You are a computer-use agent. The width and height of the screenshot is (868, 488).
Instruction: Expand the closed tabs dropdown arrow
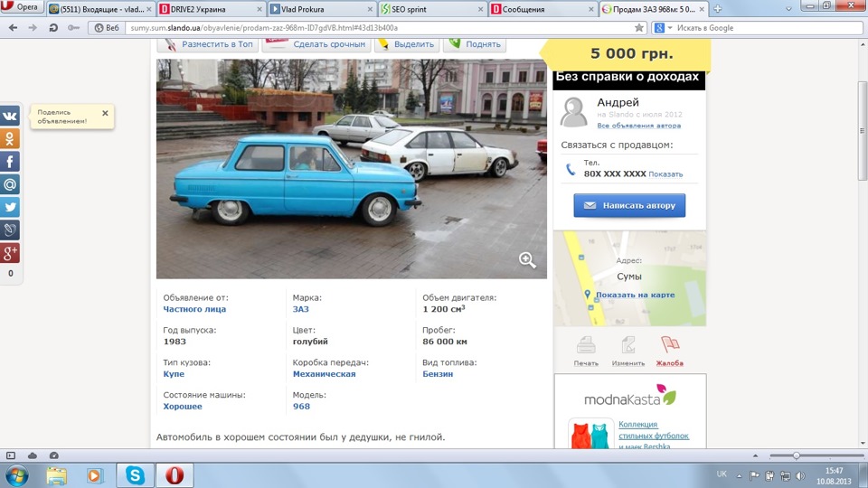(x=788, y=9)
